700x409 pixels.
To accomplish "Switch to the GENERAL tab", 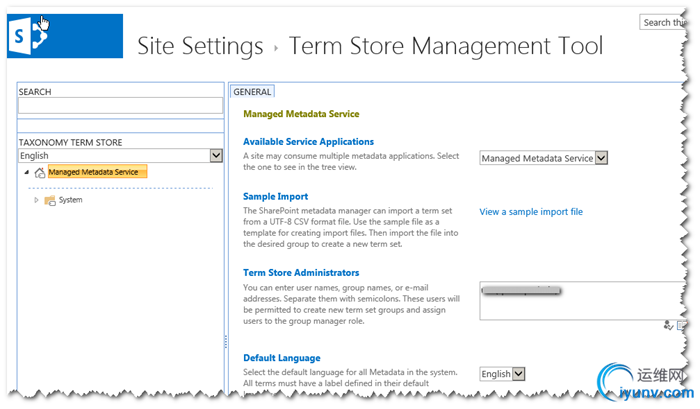I will 252,92.
